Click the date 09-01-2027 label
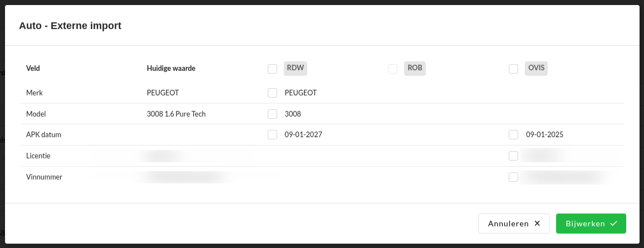Viewport: 644px width, 248px height. [x=303, y=135]
